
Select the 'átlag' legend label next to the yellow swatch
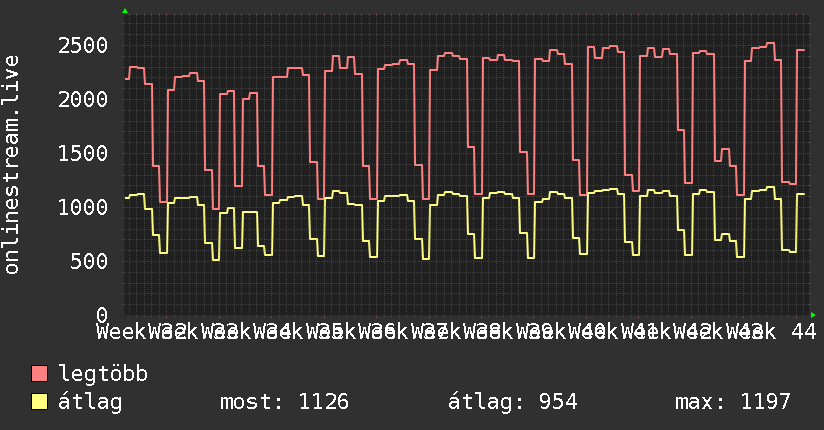[90, 402]
